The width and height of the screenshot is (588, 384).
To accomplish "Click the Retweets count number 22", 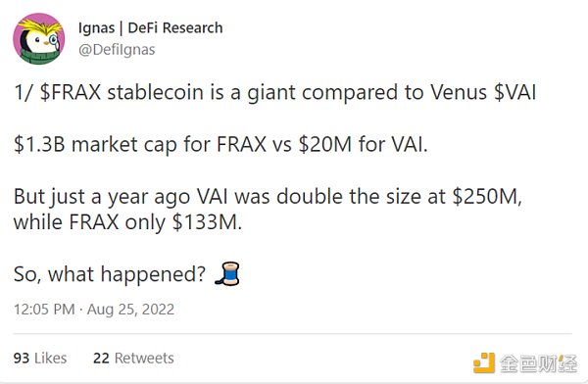I will tap(101, 358).
